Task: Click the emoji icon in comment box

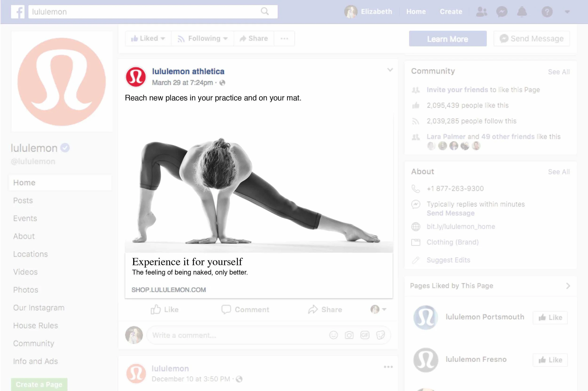Action: coord(334,335)
